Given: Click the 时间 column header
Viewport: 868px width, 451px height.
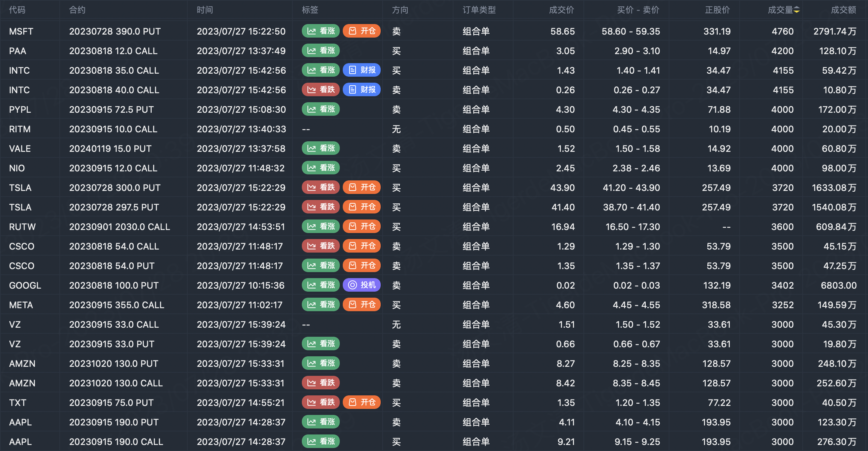Looking at the screenshot, I should click(x=205, y=10).
